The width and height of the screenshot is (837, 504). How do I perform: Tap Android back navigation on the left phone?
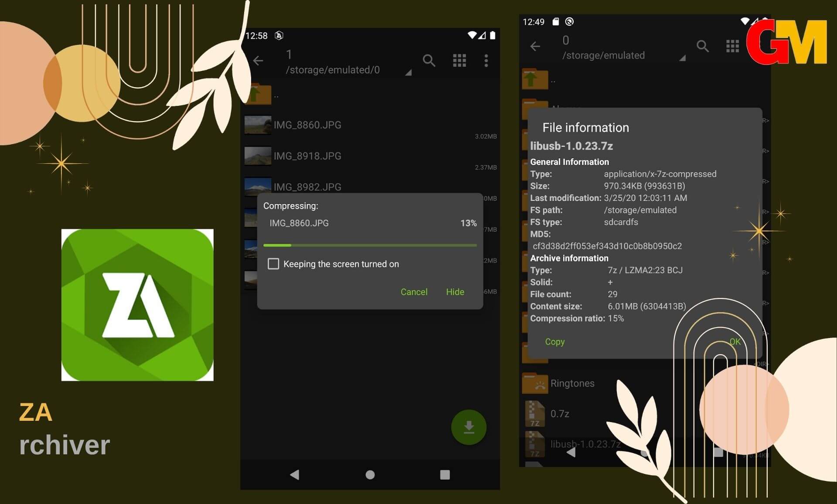pos(295,475)
